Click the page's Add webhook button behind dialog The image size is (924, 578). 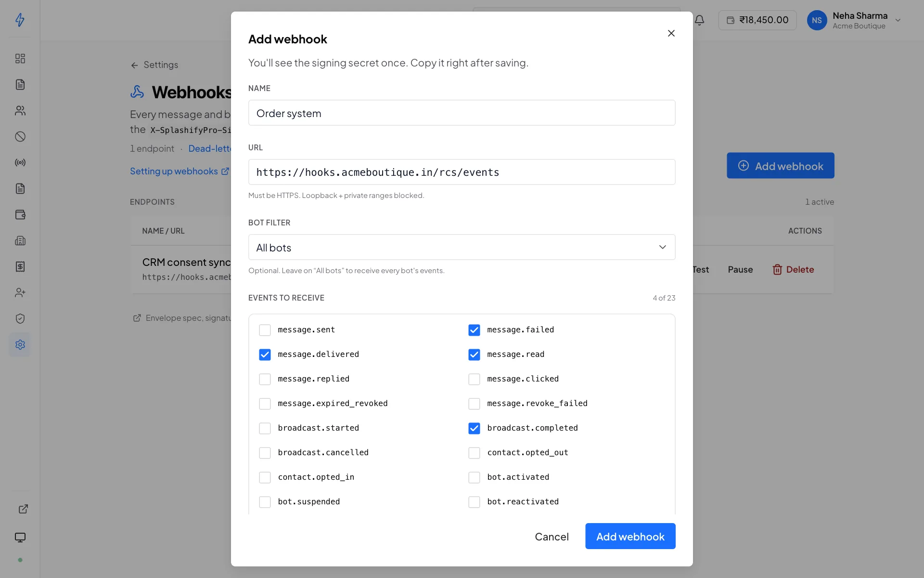pyautogui.click(x=780, y=166)
